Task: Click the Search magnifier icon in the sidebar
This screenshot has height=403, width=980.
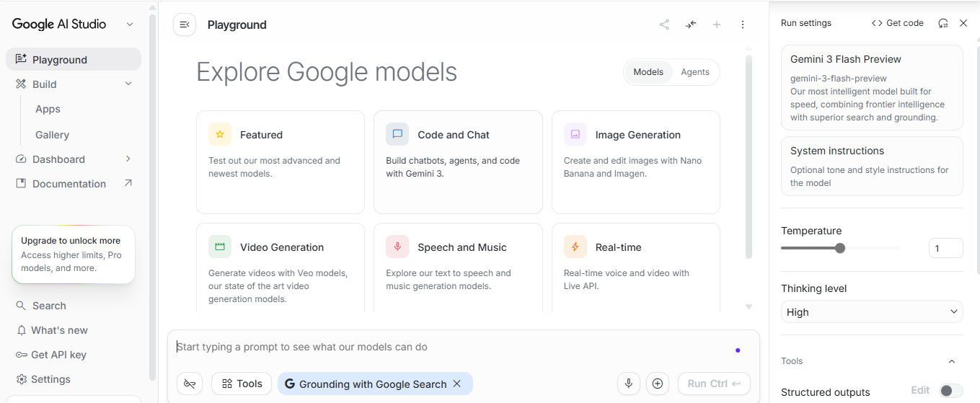Action: coord(21,306)
